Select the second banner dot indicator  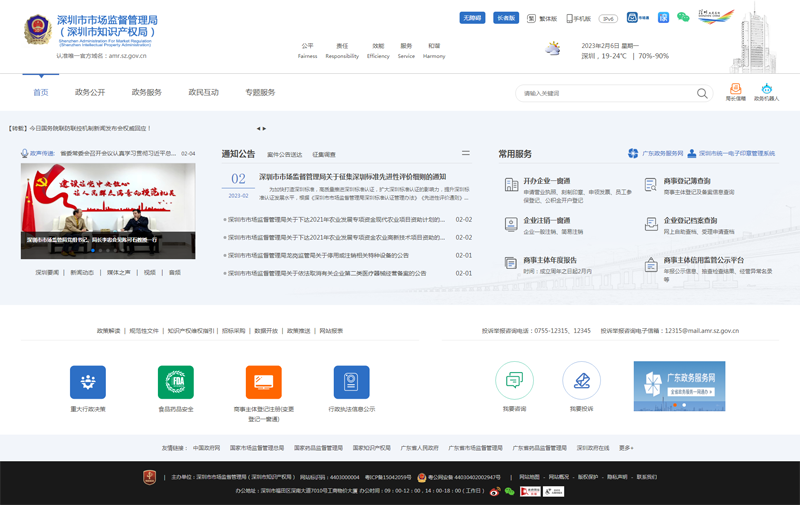(x=684, y=405)
